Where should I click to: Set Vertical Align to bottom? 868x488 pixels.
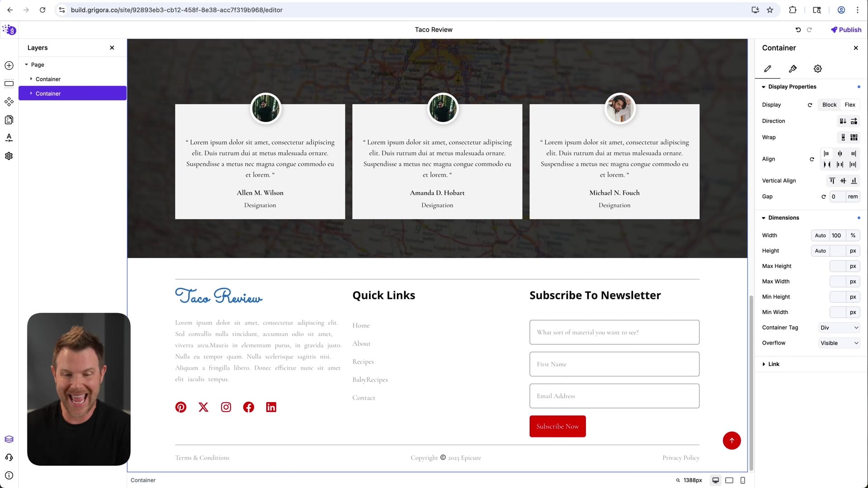click(854, 181)
